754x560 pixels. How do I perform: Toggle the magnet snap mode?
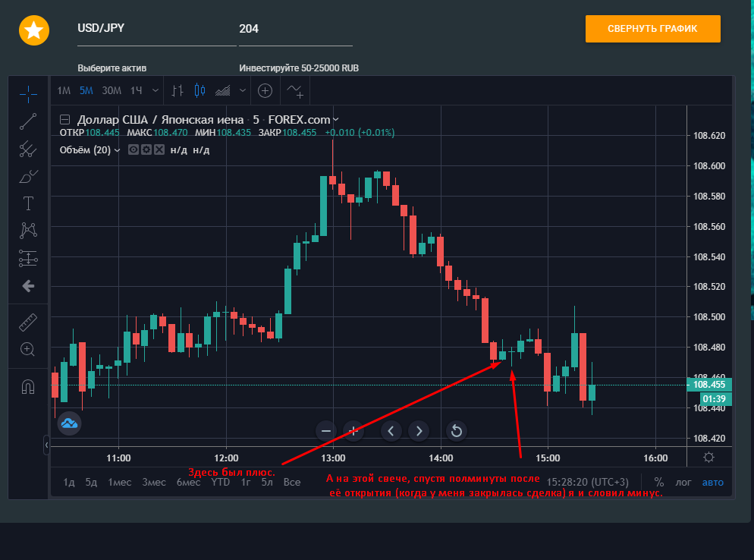[x=28, y=386]
